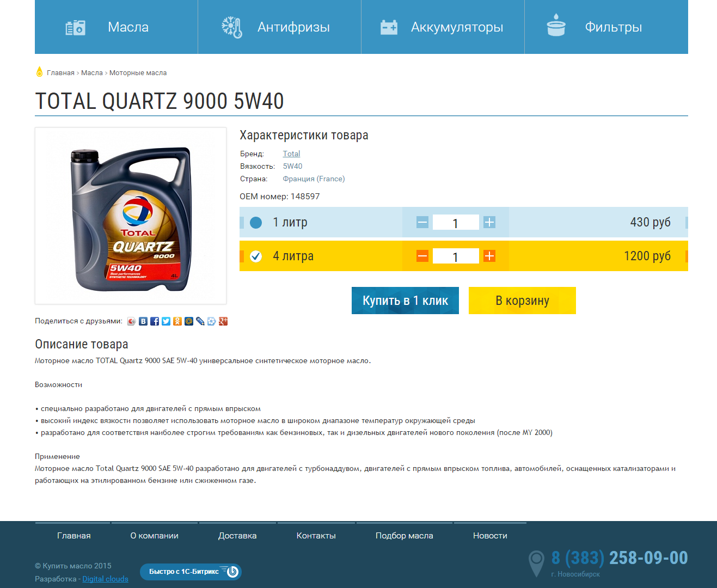Share via the light blue flower icon
This screenshot has width=717, height=588.
click(x=212, y=321)
